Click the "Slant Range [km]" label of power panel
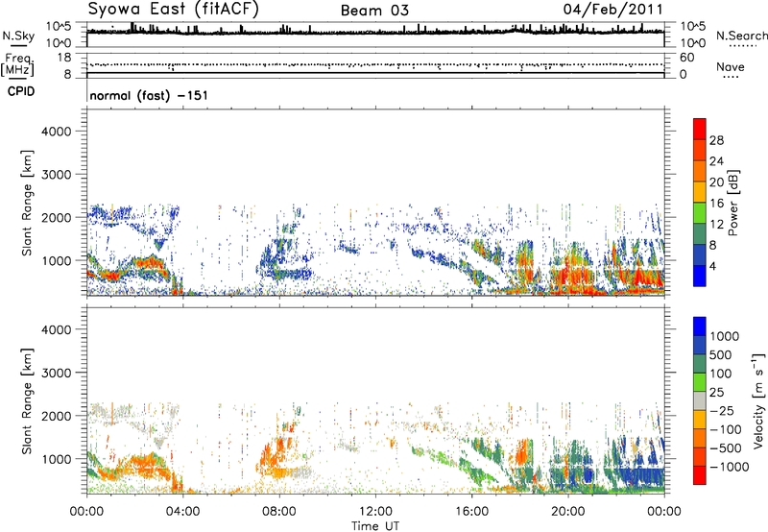Viewport: 768px width, 532px height. coord(27,203)
